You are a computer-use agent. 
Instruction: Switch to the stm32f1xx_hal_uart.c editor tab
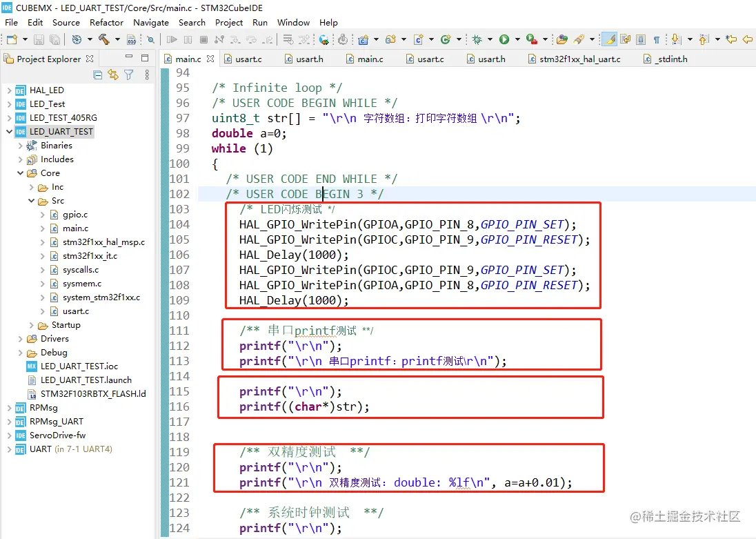point(574,59)
